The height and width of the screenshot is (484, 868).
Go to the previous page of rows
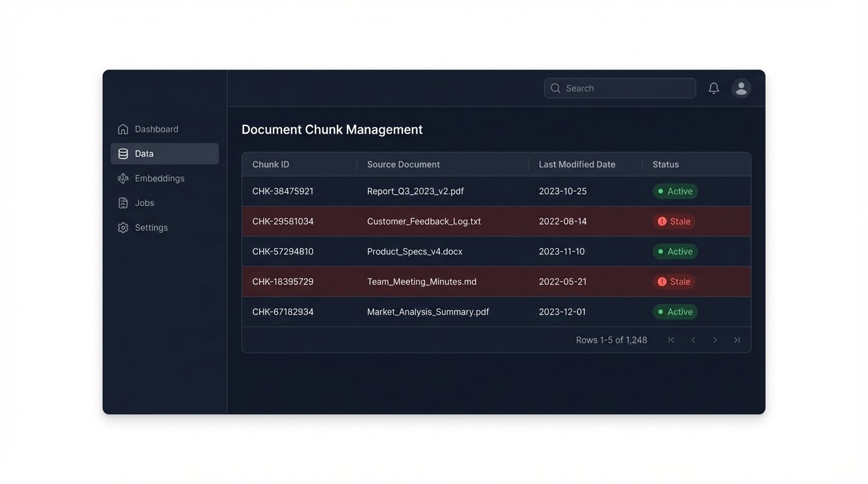click(x=693, y=340)
